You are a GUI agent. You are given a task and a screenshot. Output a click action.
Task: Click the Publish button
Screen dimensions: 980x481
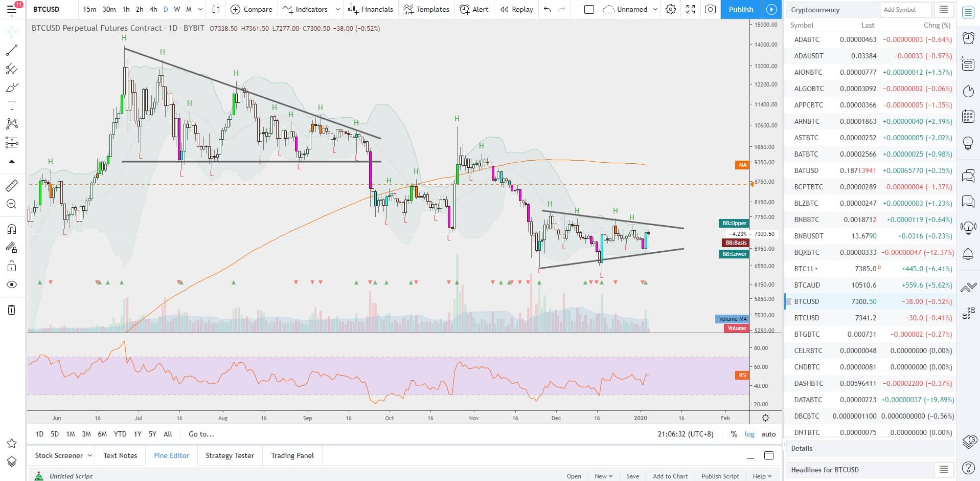tap(741, 9)
